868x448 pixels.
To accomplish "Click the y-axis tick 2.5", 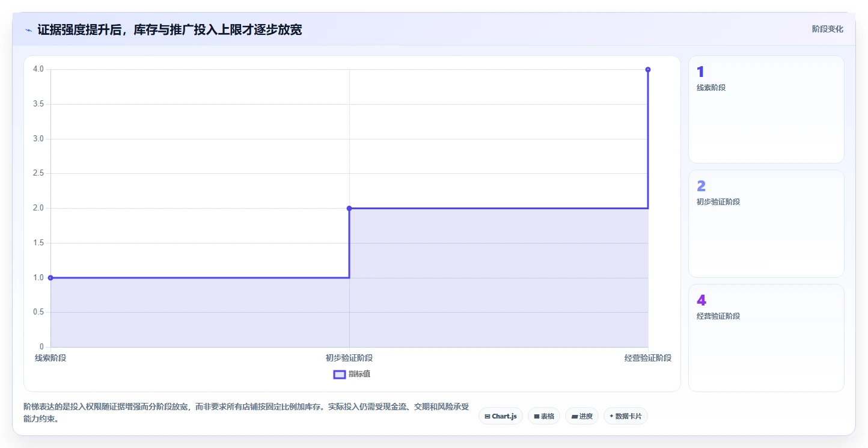I will [38, 173].
